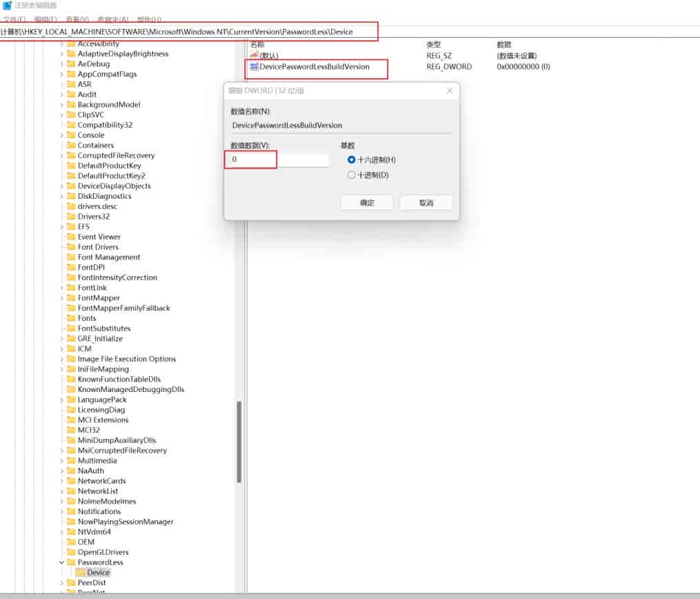Image resolution: width=700 pixels, height=599 pixels.
Task: Open the 文件(F) menu
Action: click(x=14, y=19)
